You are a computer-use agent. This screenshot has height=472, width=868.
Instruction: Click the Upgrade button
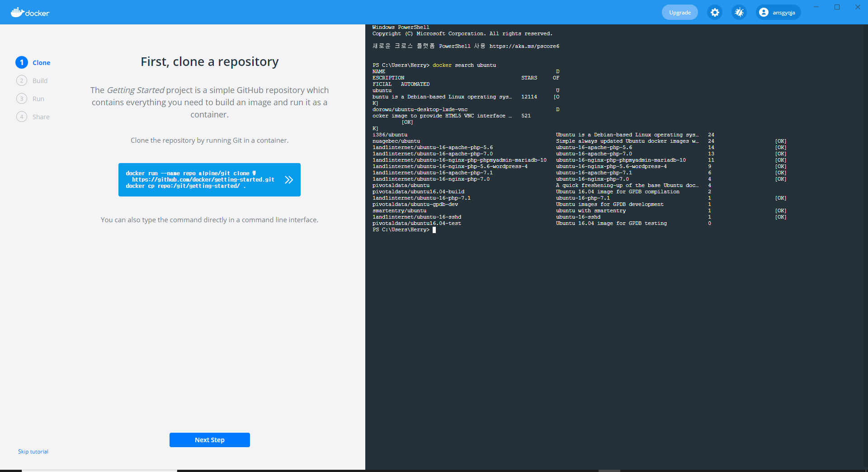tap(679, 12)
